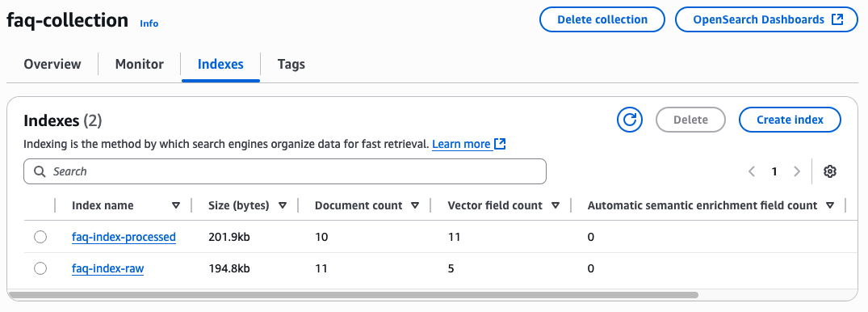Sort by Size (bytes) column
This screenshot has height=312, width=868.
click(247, 205)
